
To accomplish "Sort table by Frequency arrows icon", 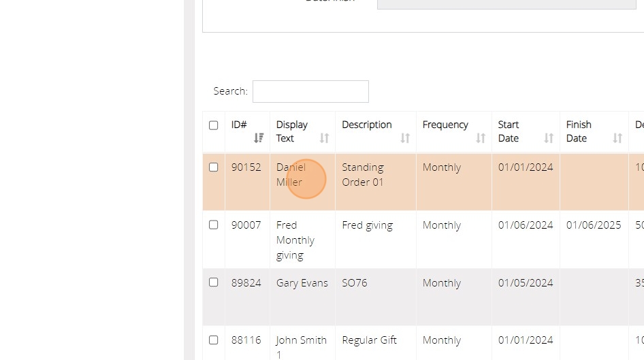I will (481, 138).
